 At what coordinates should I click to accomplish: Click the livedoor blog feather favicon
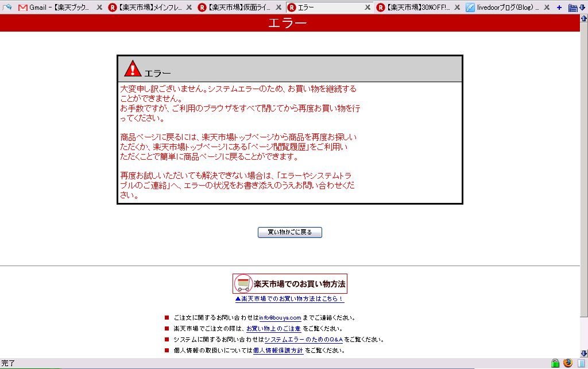click(x=470, y=7)
